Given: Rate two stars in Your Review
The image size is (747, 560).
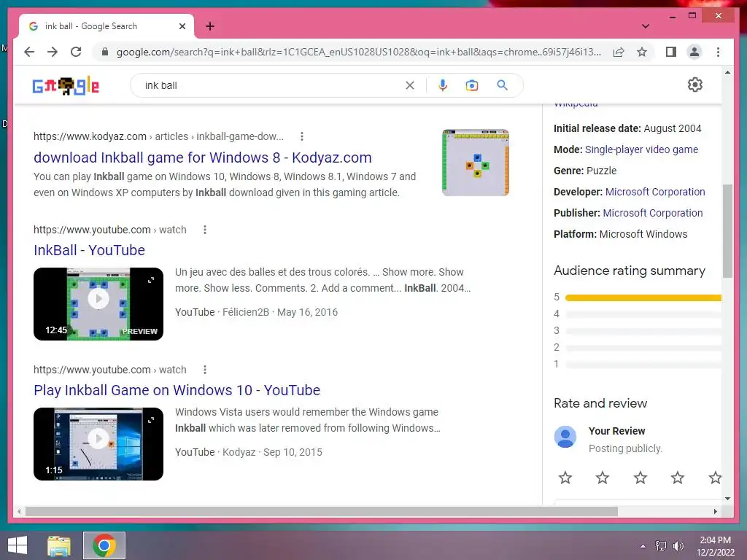Looking at the screenshot, I should (x=602, y=477).
